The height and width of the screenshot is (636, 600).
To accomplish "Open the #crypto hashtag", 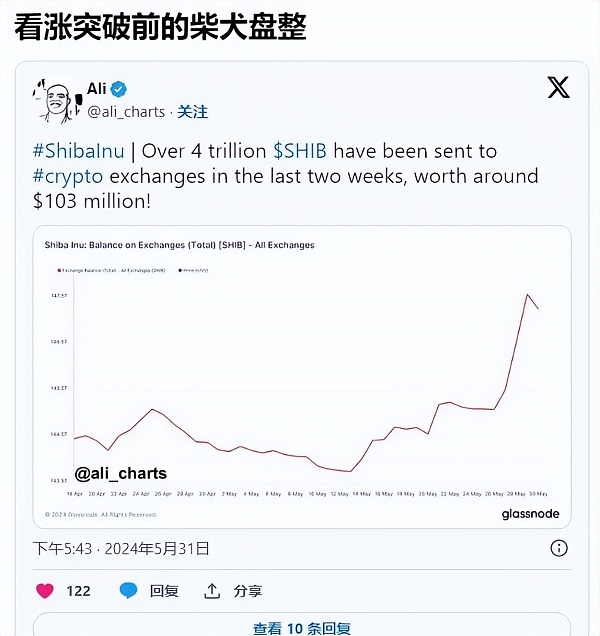I will (x=67, y=176).
